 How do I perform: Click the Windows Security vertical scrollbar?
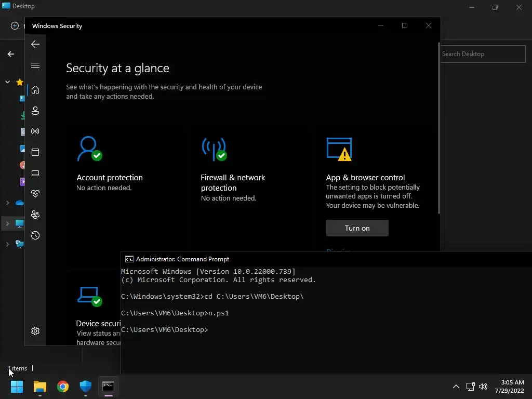(438, 128)
